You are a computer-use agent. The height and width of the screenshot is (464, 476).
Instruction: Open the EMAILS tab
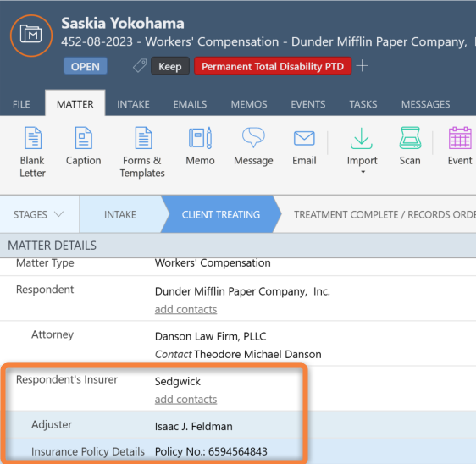(x=190, y=104)
